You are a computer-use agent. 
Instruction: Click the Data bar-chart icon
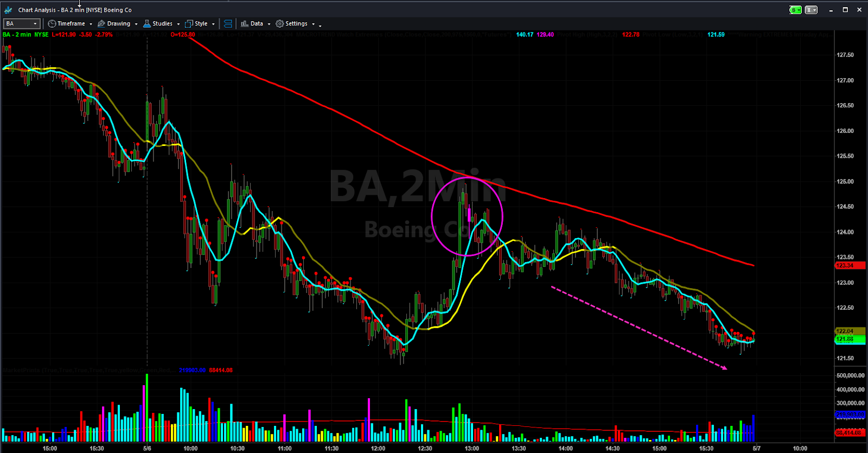pos(245,24)
